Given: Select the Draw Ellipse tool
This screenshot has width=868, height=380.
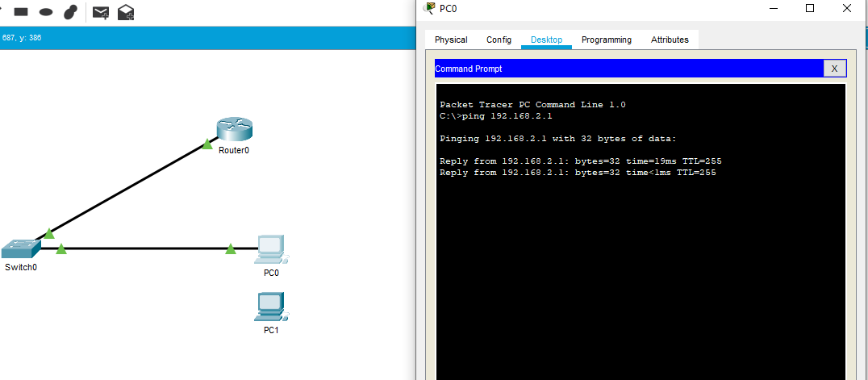Looking at the screenshot, I should [46, 11].
